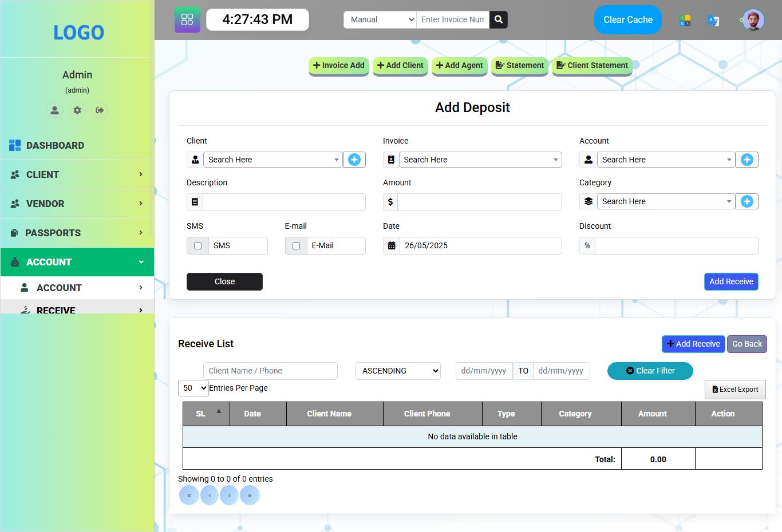The height and width of the screenshot is (532, 782).
Task: Open the calculator icon in header
Action: point(685,21)
